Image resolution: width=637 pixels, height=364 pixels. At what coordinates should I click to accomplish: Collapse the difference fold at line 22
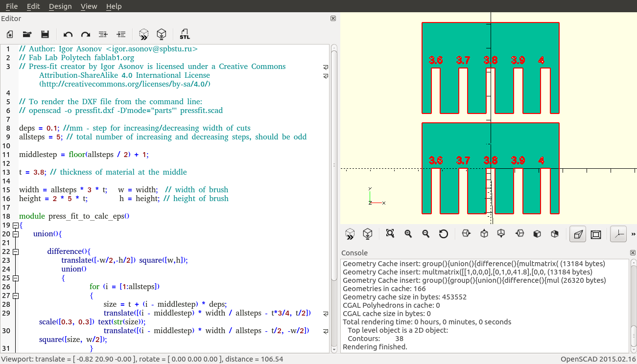pos(16,251)
